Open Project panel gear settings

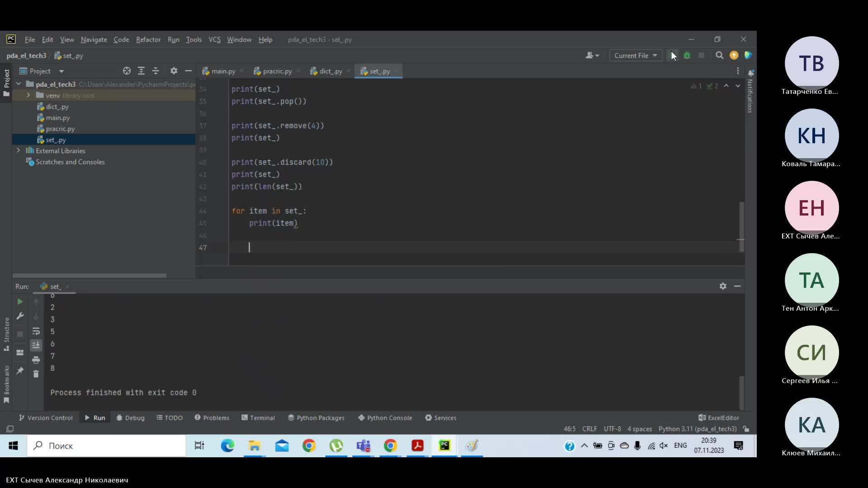point(174,71)
